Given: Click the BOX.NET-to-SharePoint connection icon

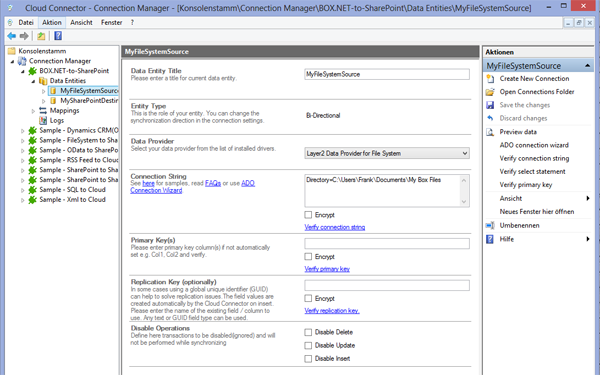Looking at the screenshot, I should [33, 71].
